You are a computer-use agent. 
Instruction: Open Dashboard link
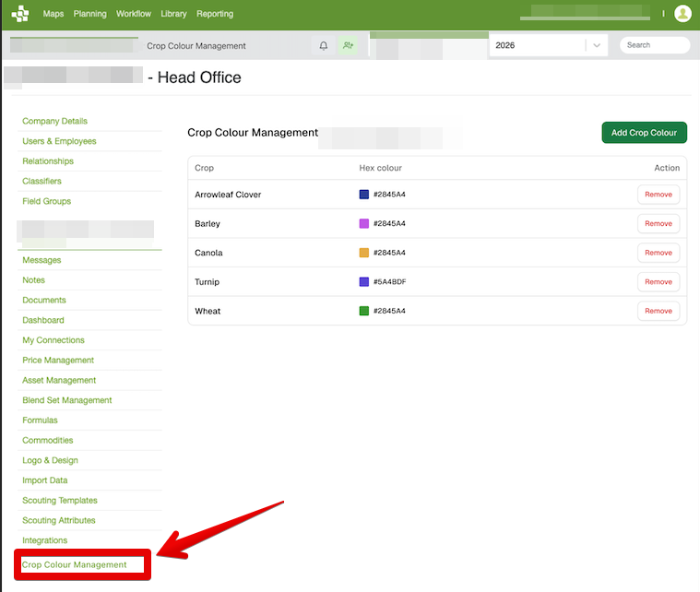43,320
